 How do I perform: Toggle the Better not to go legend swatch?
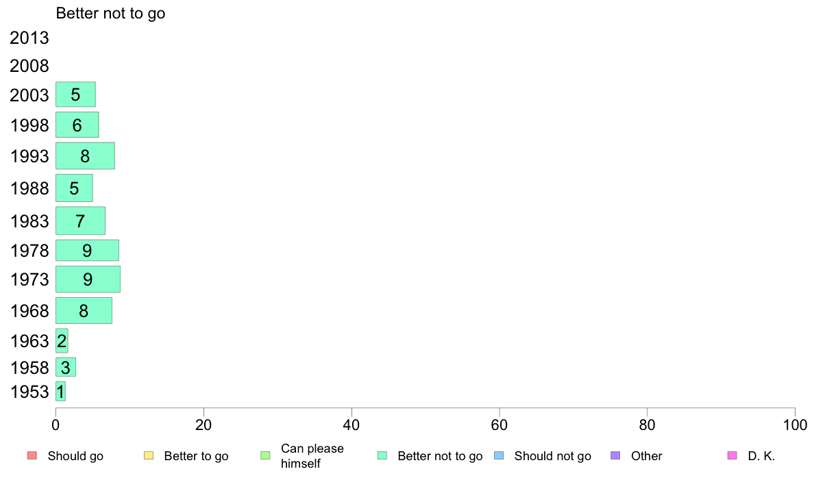tap(382, 456)
